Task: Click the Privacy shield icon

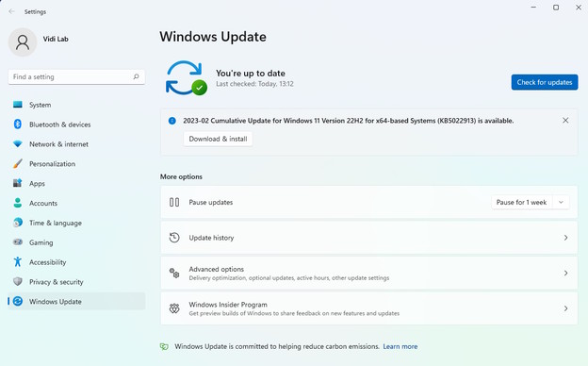Action: (18, 281)
